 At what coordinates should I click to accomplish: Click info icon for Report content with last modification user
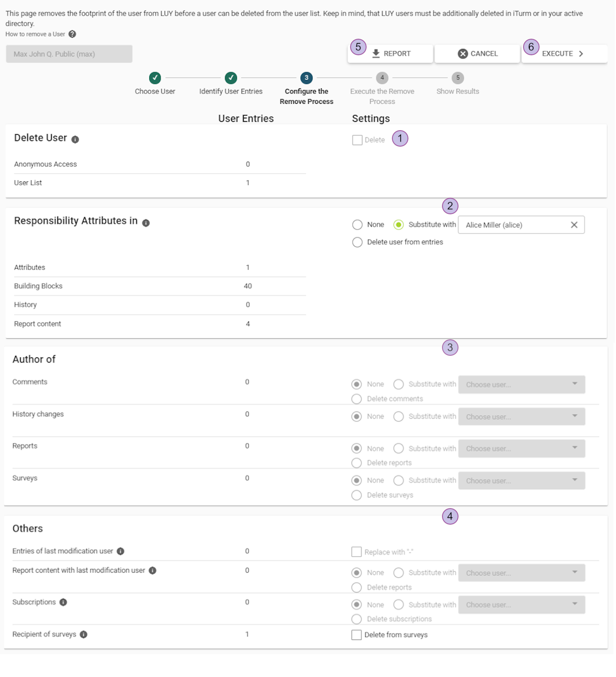[x=152, y=571]
